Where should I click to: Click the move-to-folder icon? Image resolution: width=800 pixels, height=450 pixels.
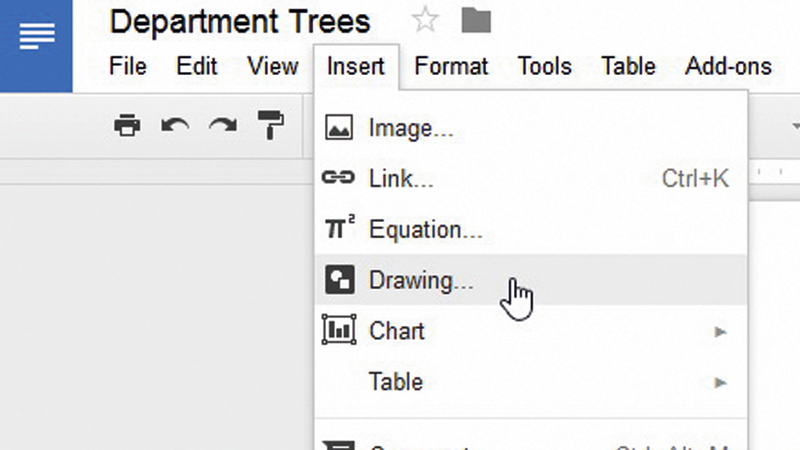click(476, 20)
